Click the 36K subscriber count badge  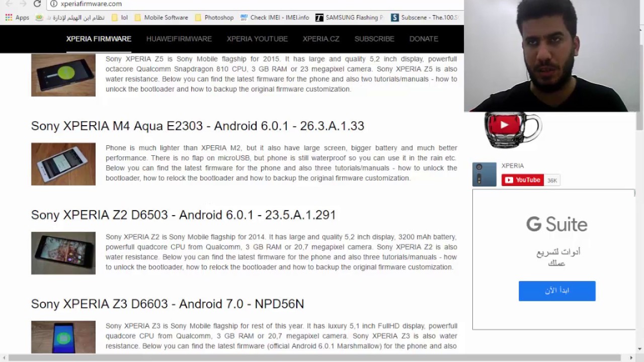[x=552, y=180]
